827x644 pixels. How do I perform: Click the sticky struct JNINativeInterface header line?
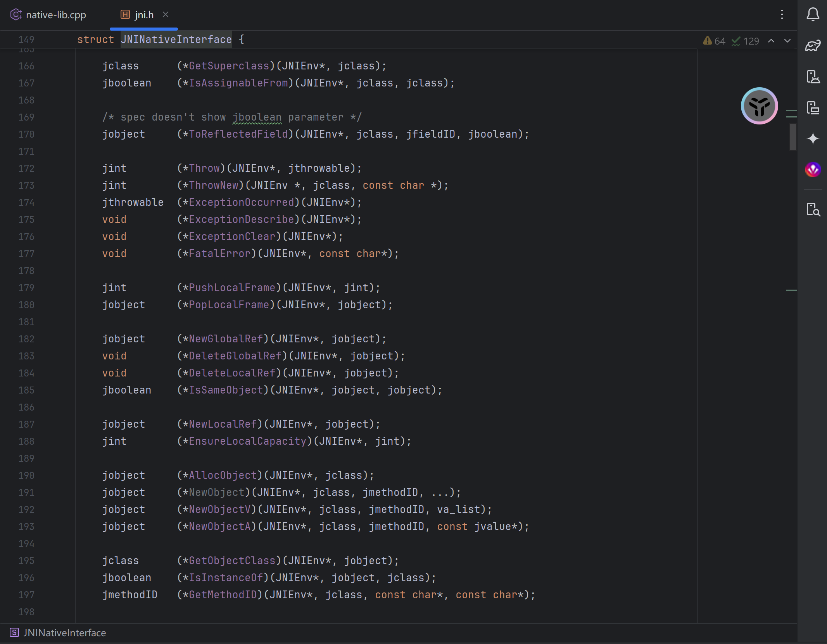click(x=176, y=40)
